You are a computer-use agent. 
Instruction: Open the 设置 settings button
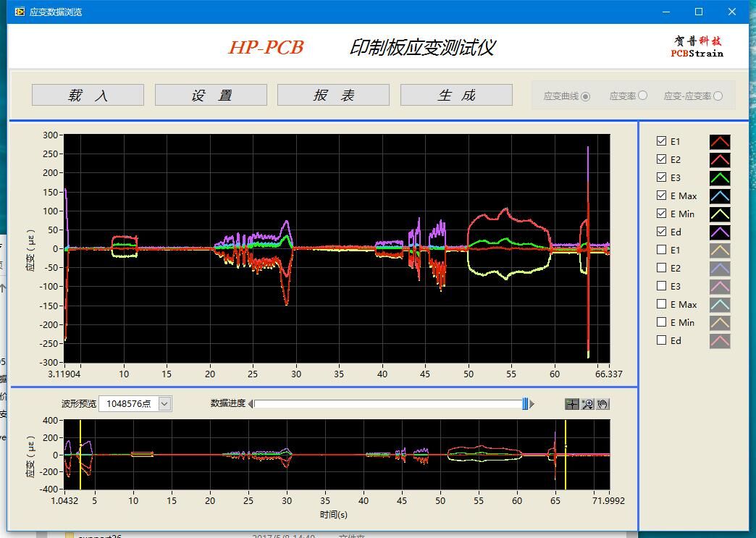point(211,95)
